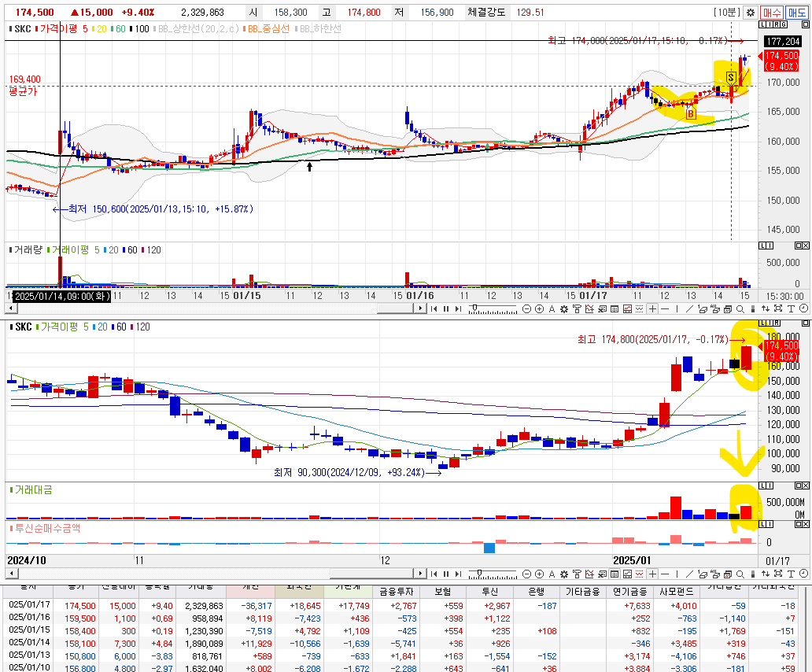Open chart settings gear on 10-minute chart toolbar
Viewport: 812px width, 672px height.
[564, 309]
